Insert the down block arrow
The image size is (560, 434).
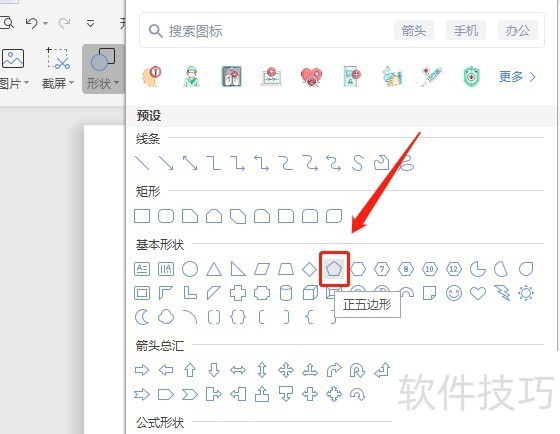click(214, 370)
